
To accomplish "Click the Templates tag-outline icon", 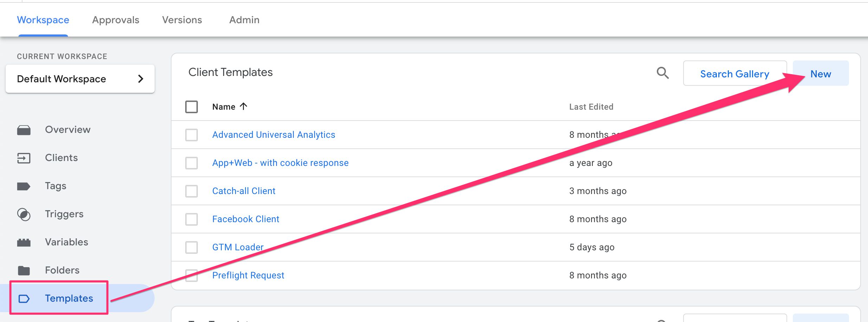I will point(24,299).
